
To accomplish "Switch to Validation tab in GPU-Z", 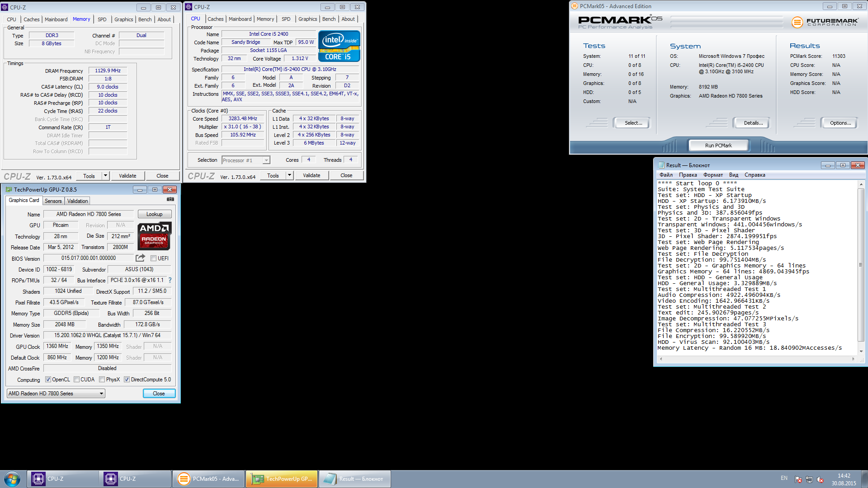I will [78, 201].
